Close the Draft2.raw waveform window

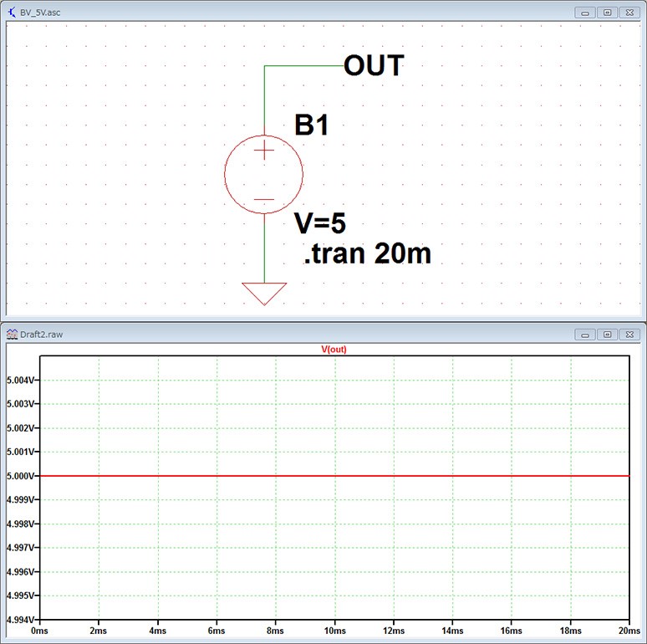click(x=629, y=334)
